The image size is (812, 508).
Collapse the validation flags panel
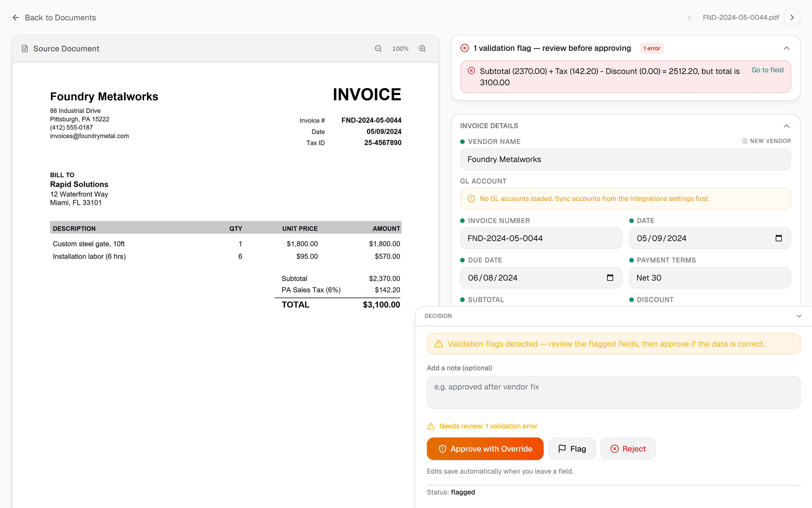click(786, 48)
